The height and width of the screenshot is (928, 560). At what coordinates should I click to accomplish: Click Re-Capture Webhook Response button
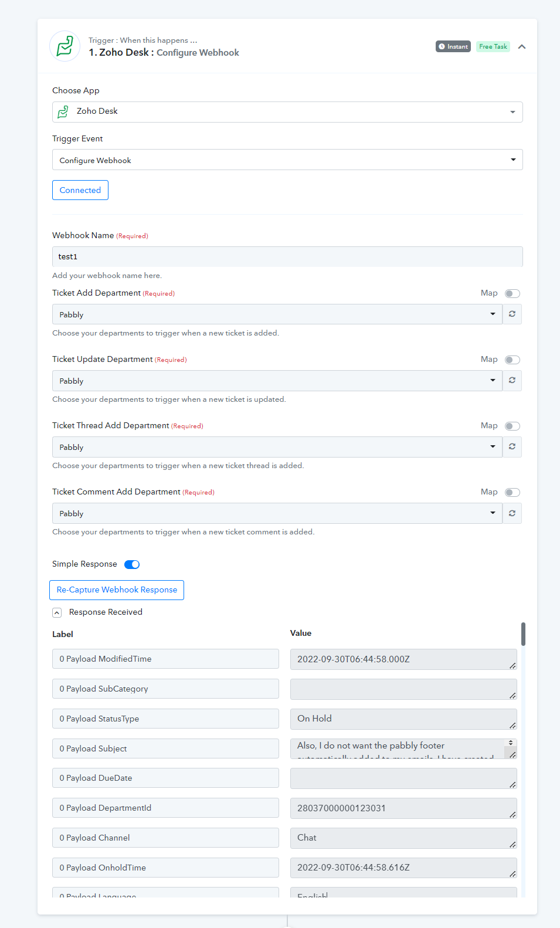click(117, 590)
